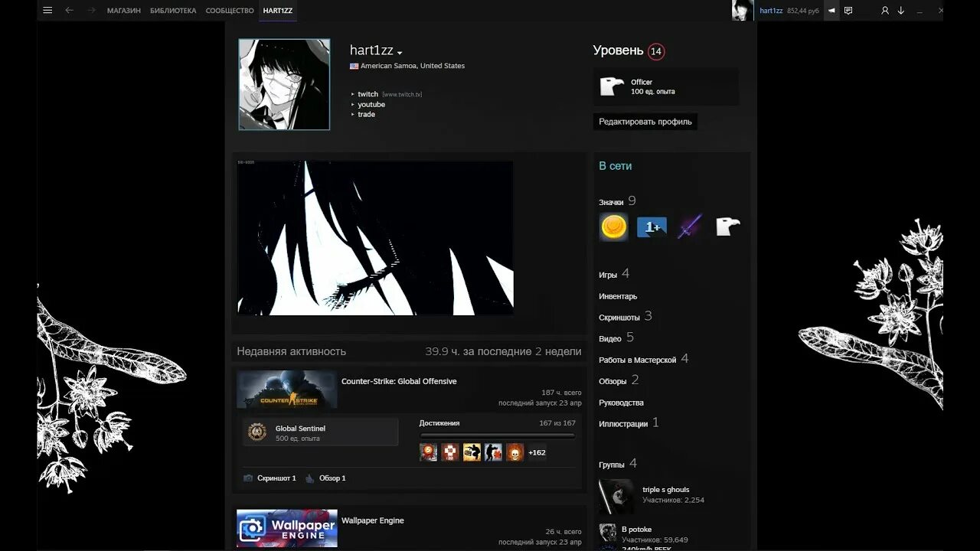Viewport: 980px width, 551px height.
Task: Show the +162 more achievements
Action: coord(537,452)
